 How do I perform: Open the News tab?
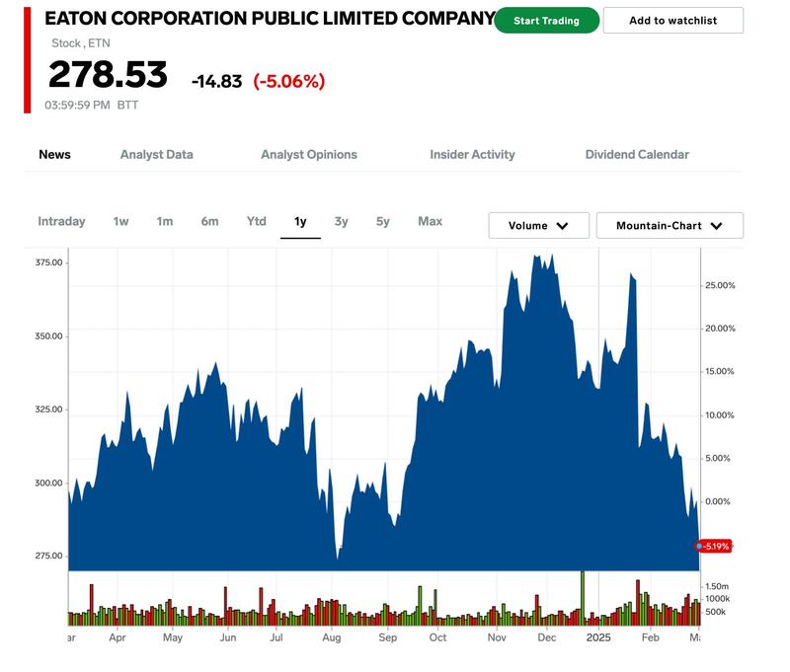54,155
